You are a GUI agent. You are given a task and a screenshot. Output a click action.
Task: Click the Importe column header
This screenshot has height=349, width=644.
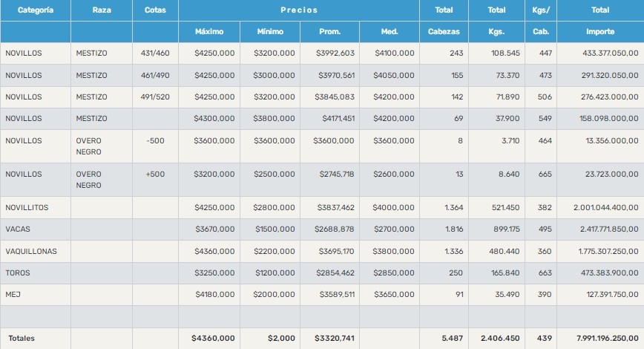point(600,32)
